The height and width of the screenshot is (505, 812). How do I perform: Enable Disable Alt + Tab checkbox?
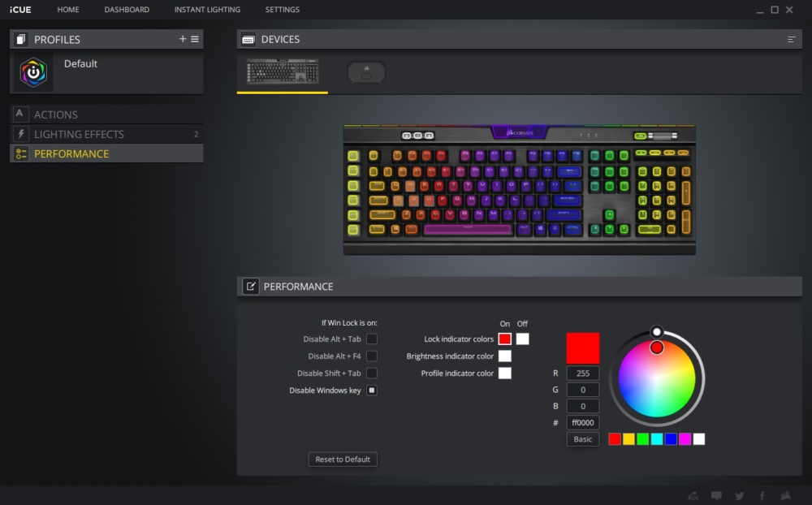point(372,339)
